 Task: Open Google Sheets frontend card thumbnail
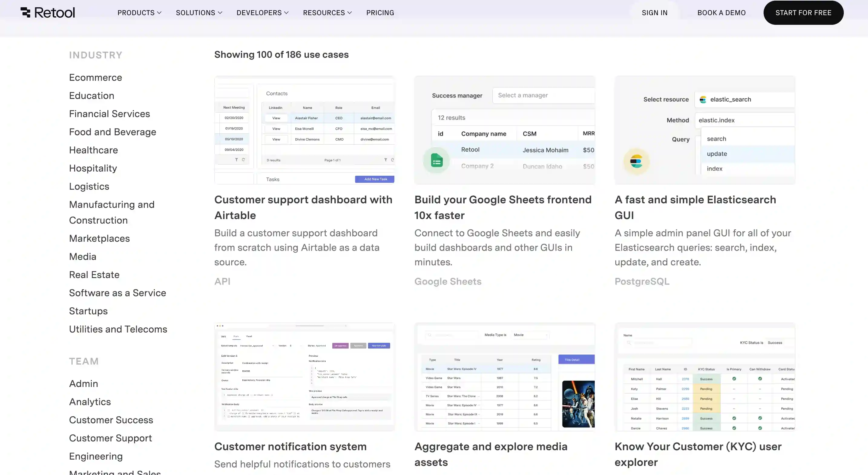pyautogui.click(x=505, y=130)
